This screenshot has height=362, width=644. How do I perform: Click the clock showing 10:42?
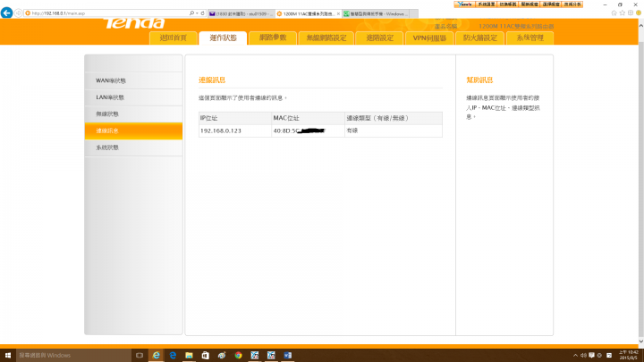629,356
